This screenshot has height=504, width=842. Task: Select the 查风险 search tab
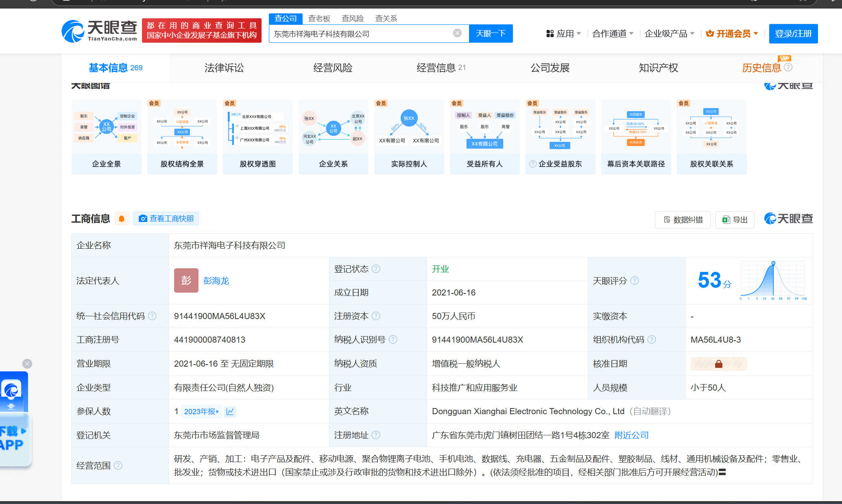[x=353, y=19]
